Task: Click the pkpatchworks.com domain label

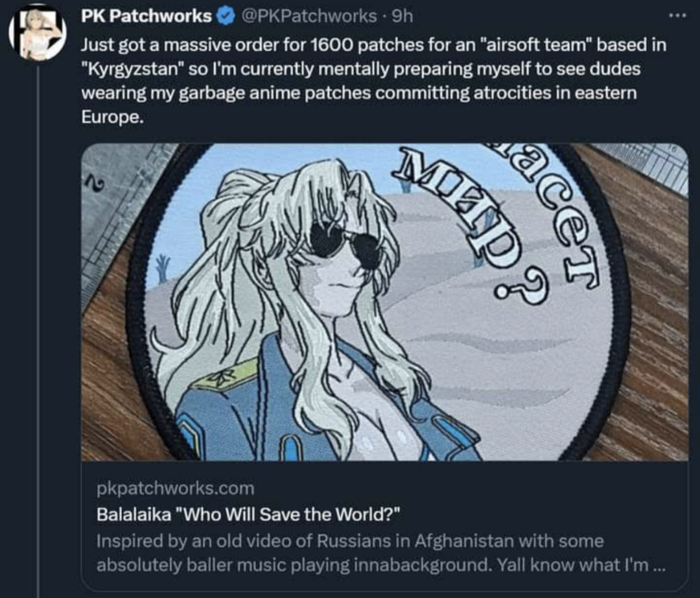Action: 176,488
